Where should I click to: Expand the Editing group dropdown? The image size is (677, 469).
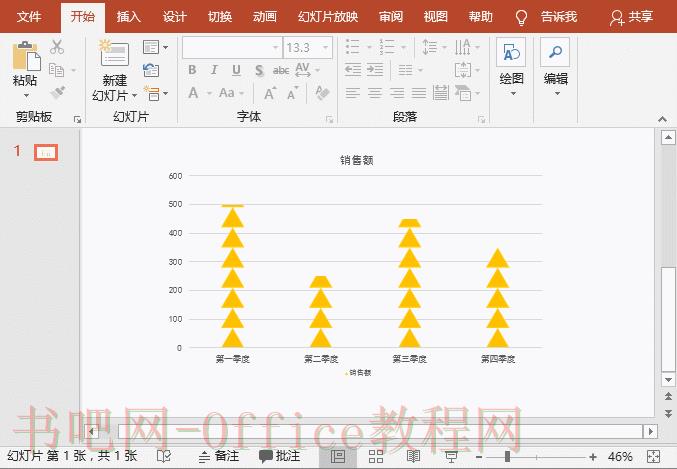[557, 94]
